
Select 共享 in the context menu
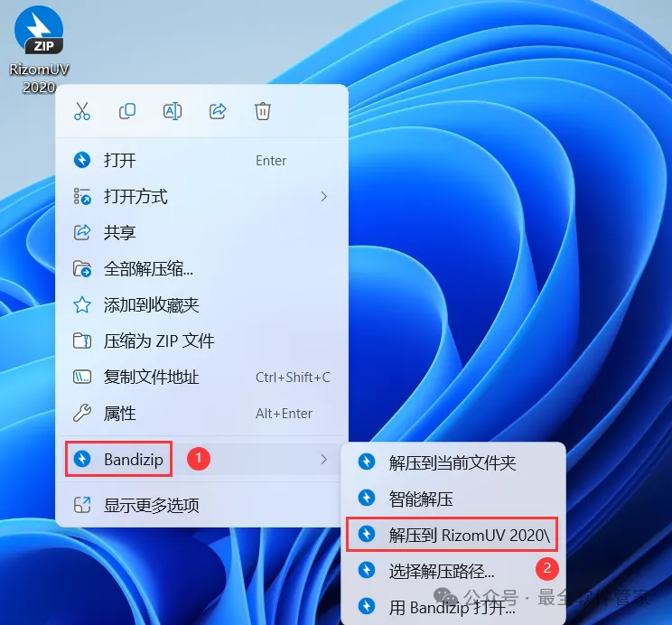[201, 233]
